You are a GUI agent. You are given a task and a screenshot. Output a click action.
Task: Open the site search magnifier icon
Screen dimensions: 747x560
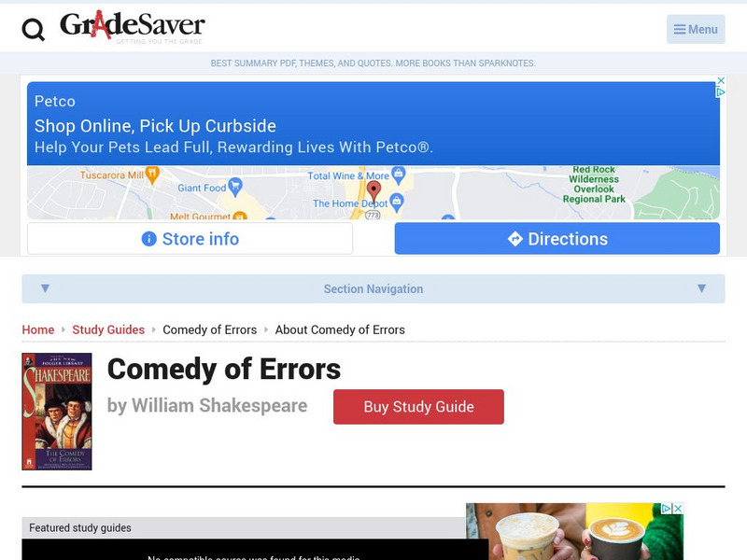(x=34, y=30)
